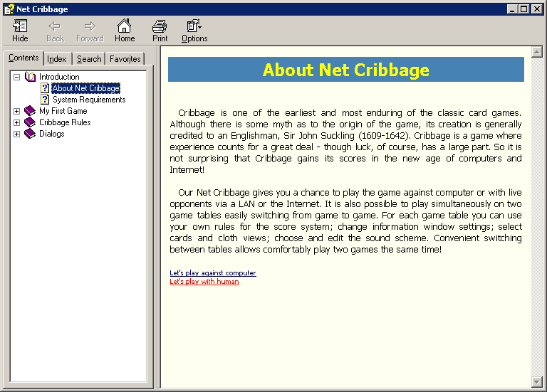Maximize the Net Cribbage window
This screenshot has height=392, width=547.
[524, 9]
